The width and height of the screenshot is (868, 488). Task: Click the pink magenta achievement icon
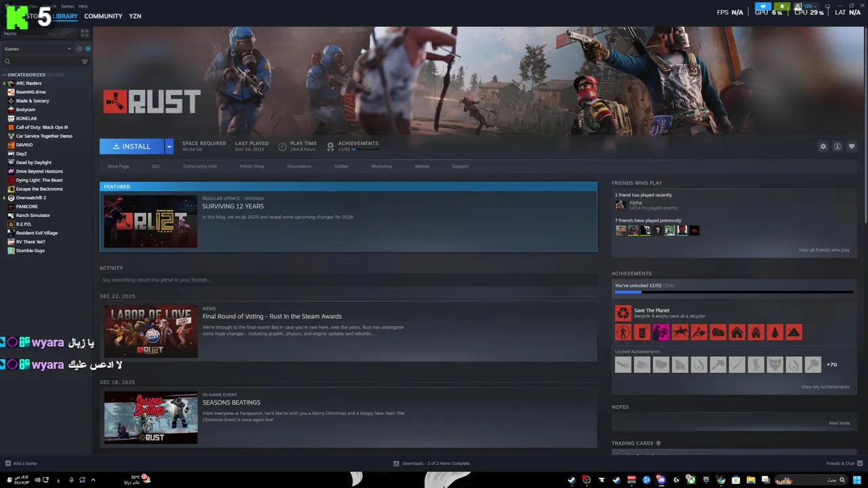[x=661, y=332]
